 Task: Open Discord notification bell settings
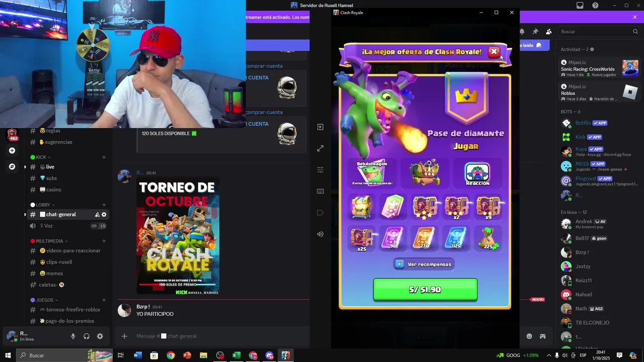(x=522, y=31)
